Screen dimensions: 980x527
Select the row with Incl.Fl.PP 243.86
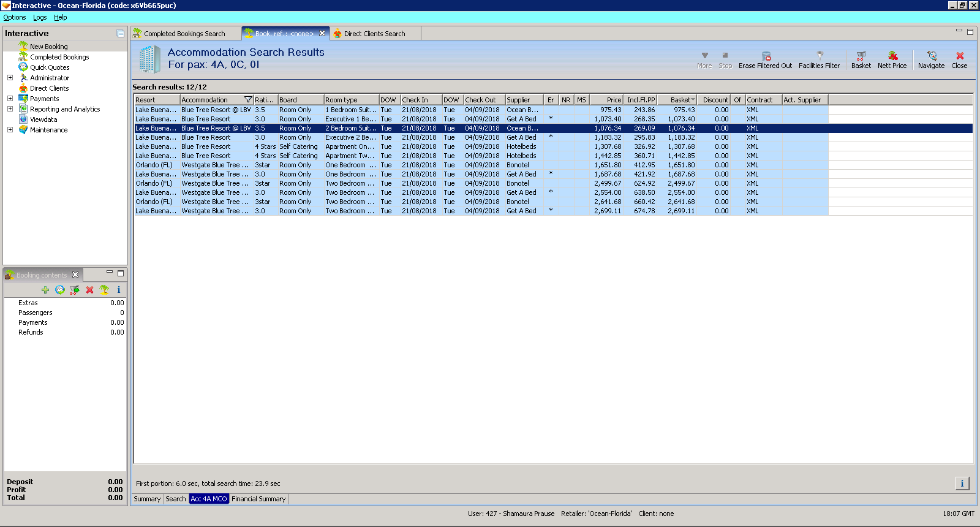pyautogui.click(x=554, y=110)
